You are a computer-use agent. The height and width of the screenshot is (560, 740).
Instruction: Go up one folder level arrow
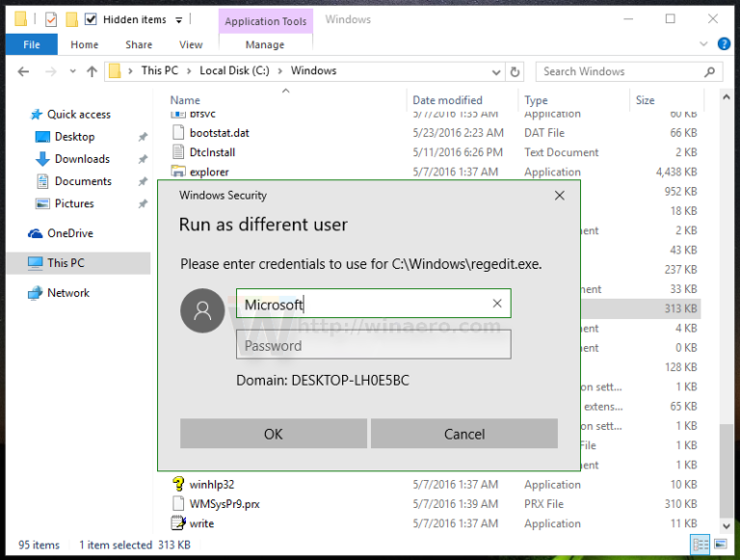coord(92,71)
